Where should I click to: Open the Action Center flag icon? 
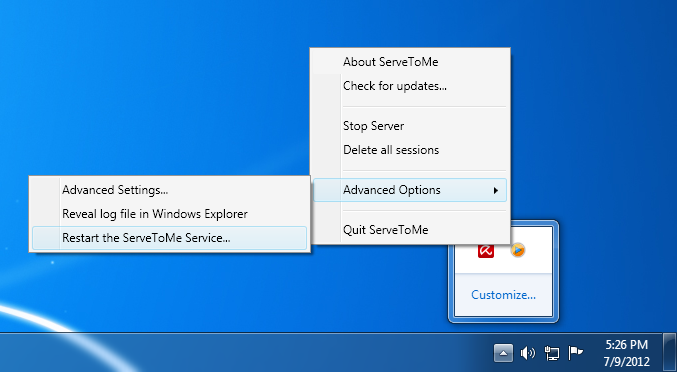click(576, 353)
